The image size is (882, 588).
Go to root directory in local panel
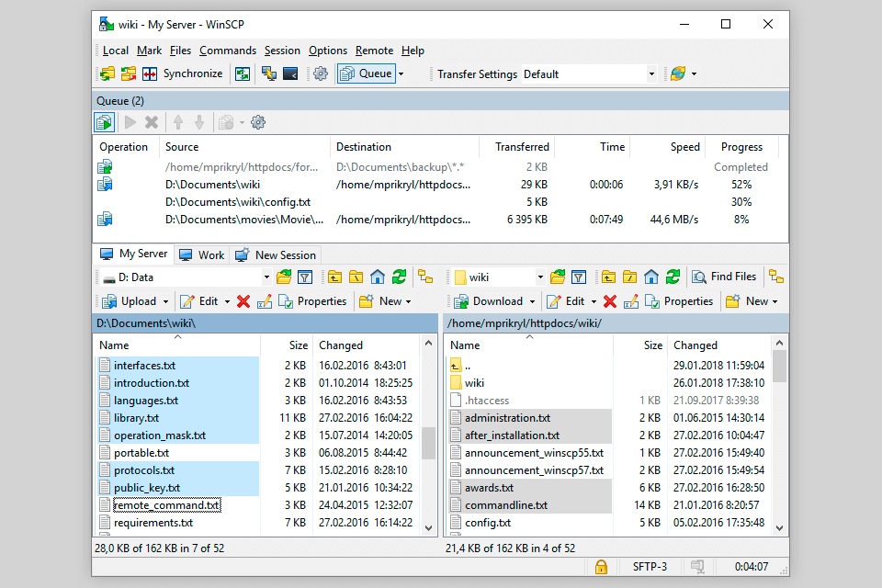point(356,277)
